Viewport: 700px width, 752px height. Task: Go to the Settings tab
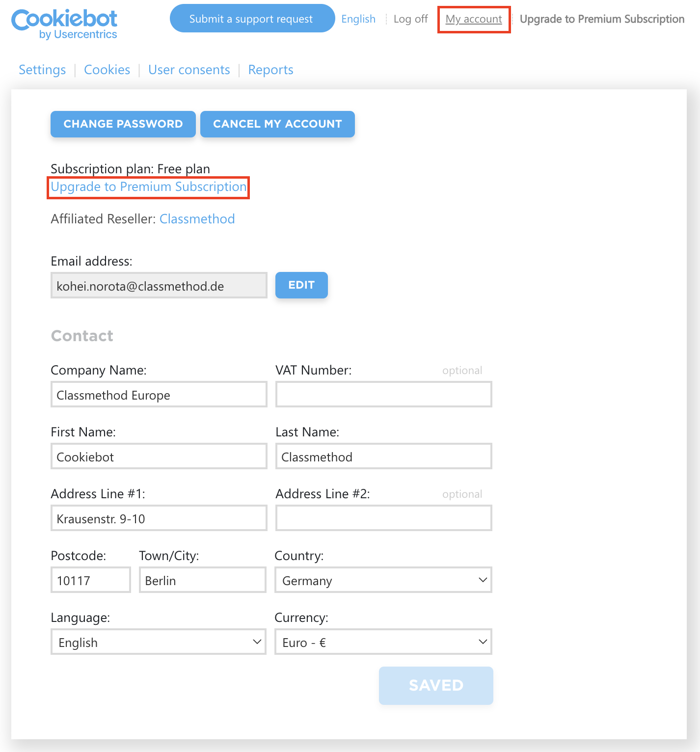point(42,70)
